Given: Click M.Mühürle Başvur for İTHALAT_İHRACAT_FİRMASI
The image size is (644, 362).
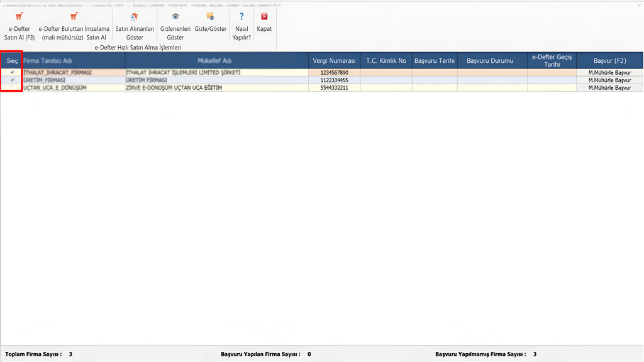Looking at the screenshot, I should (609, 73).
